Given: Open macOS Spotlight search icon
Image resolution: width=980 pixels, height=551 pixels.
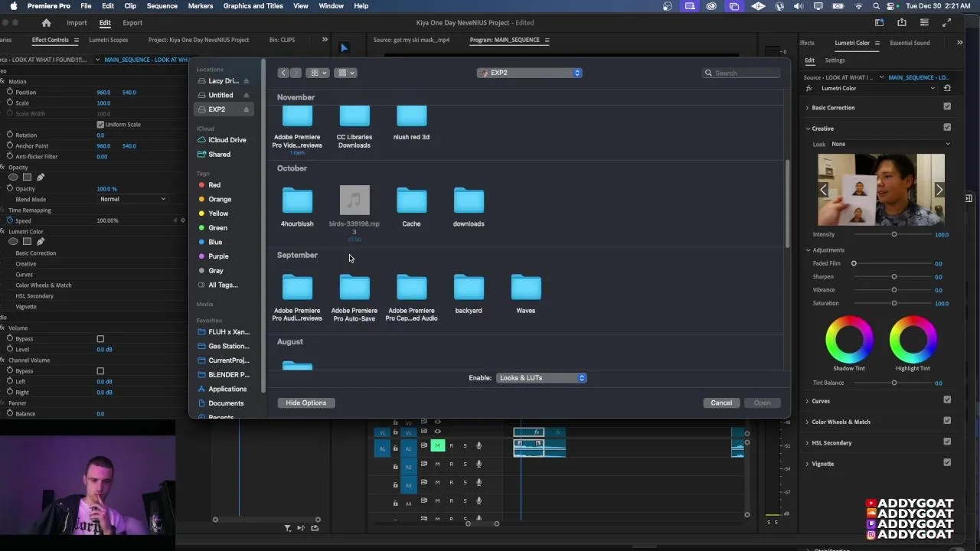Looking at the screenshot, I should [876, 6].
